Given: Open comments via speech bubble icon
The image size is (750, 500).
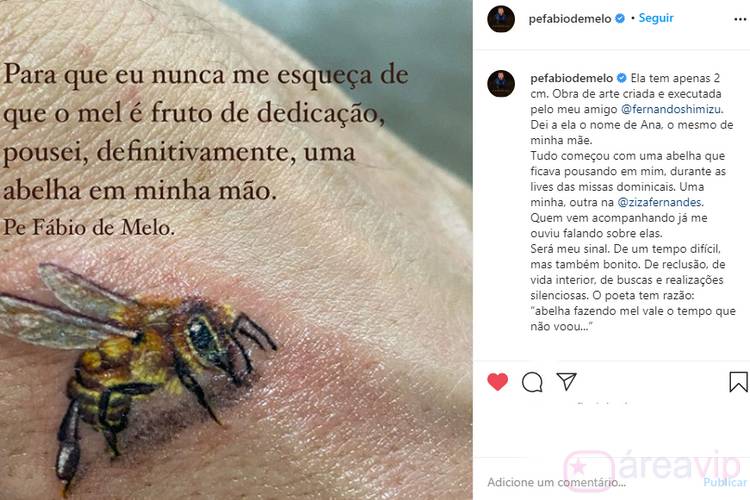Looking at the screenshot, I should pos(532,382).
